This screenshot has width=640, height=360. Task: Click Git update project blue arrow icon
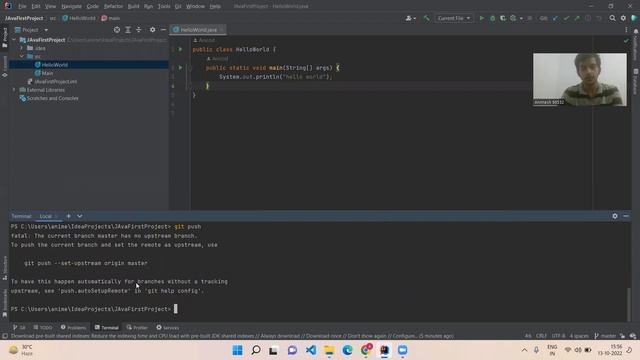coord(555,18)
